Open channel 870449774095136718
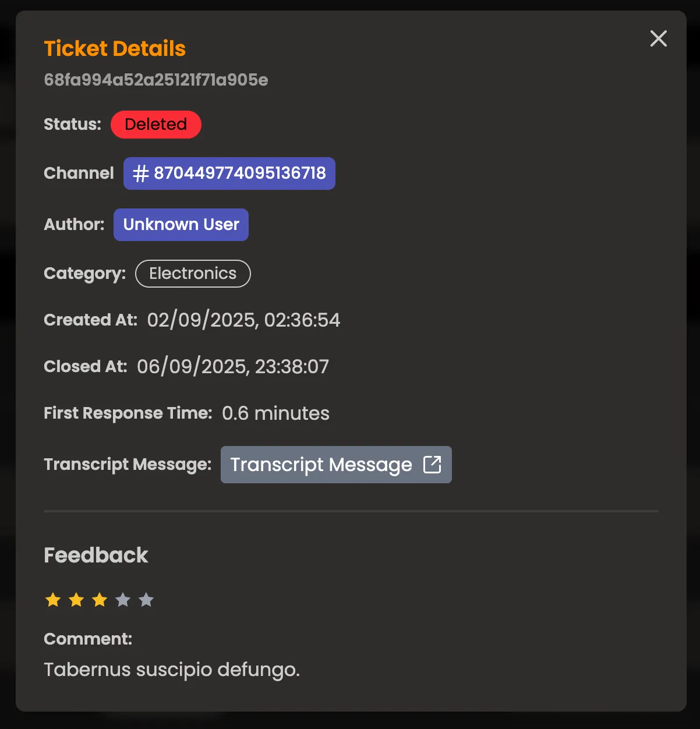 [x=229, y=173]
